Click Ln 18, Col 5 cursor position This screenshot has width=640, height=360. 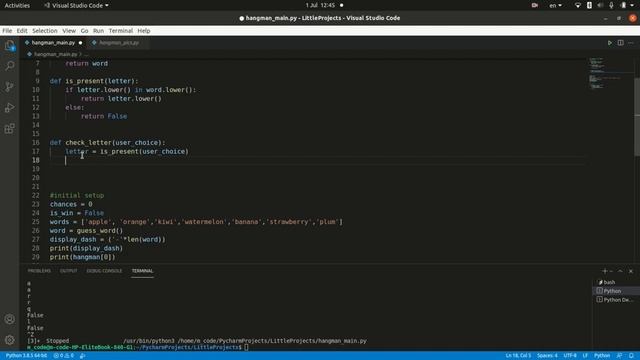[x=518, y=356]
